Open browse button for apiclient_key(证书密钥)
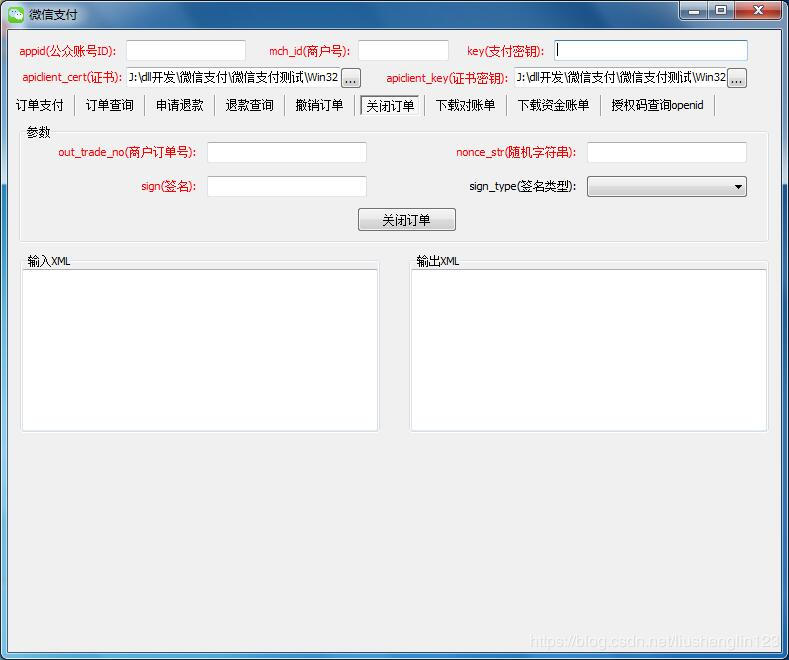Image resolution: width=789 pixels, height=660 pixels. pos(737,78)
